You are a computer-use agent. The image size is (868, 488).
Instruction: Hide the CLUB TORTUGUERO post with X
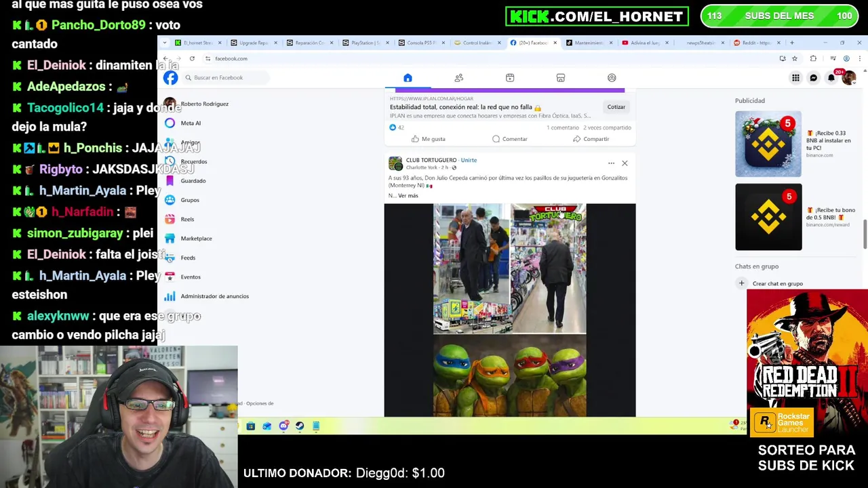click(x=625, y=163)
